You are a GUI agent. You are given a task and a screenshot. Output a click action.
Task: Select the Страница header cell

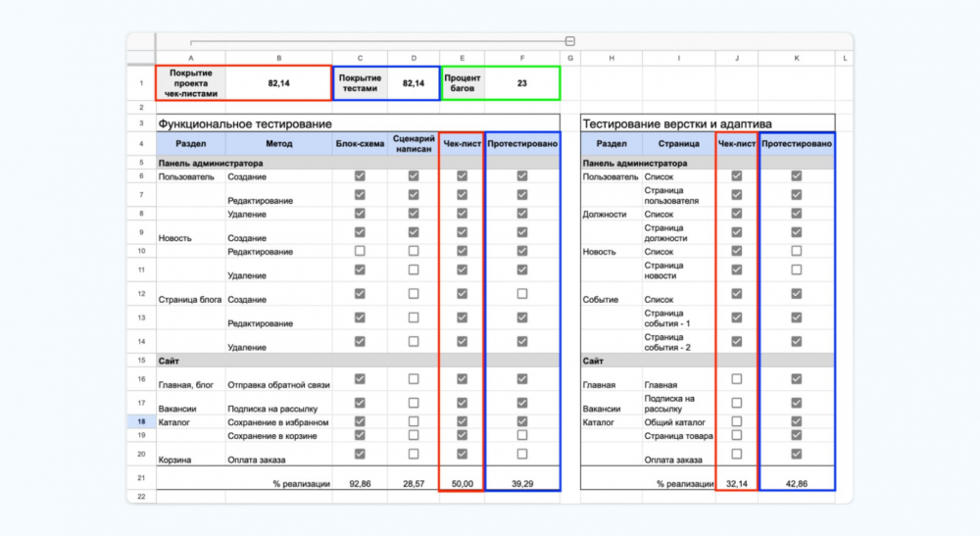[679, 144]
